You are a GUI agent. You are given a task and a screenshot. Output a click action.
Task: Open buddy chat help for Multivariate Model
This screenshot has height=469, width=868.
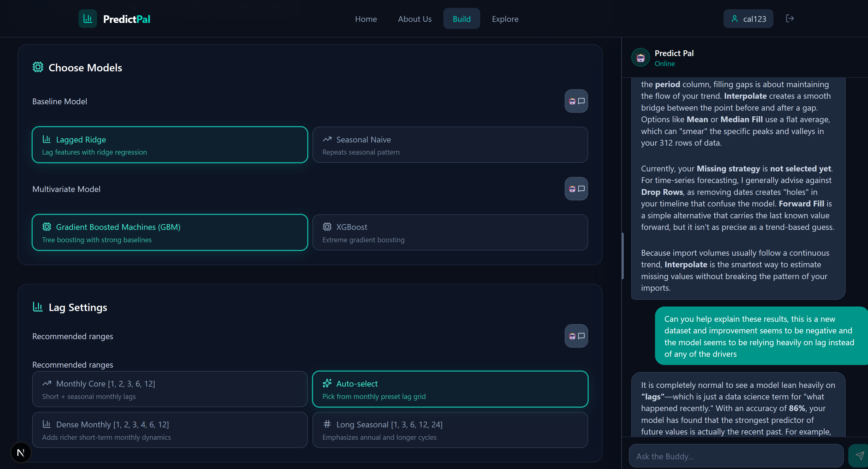point(576,189)
